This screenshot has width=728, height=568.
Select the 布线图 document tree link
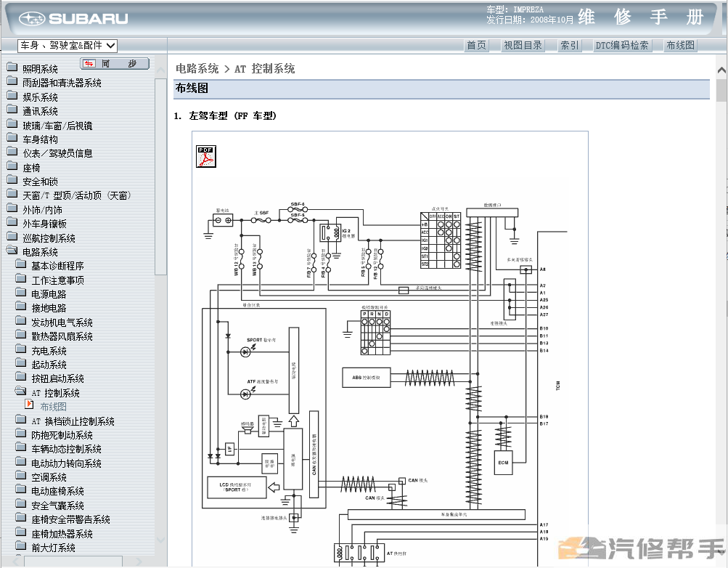coord(54,407)
